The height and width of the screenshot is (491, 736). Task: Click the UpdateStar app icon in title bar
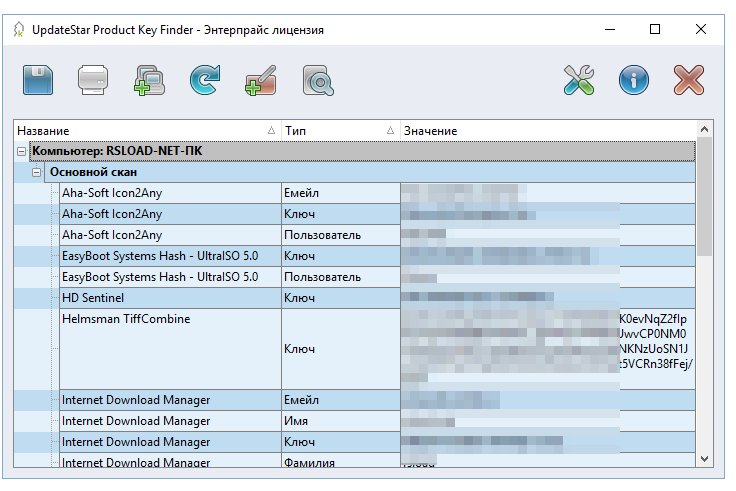pos(19,30)
